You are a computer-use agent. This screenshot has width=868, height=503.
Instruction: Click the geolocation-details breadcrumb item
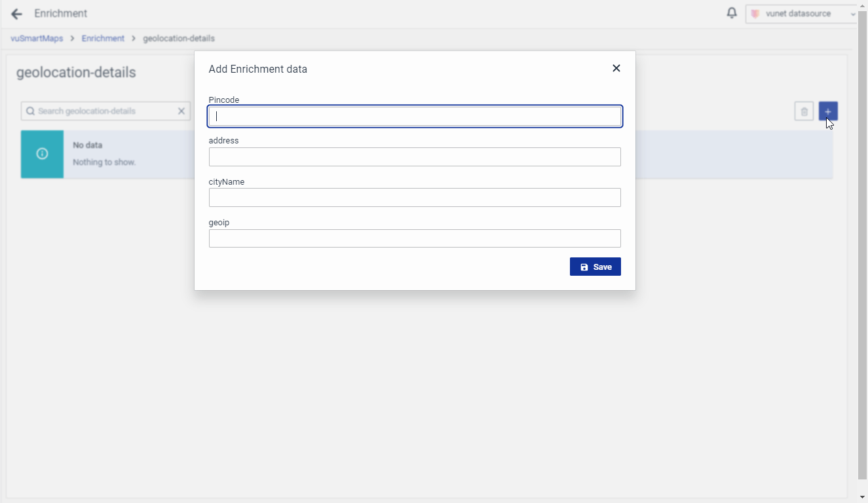pos(179,39)
